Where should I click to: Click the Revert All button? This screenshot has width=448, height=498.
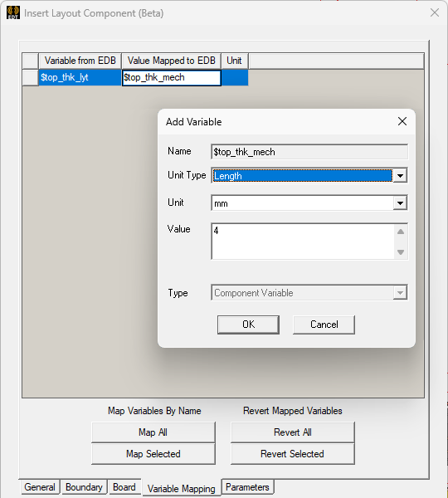click(293, 432)
